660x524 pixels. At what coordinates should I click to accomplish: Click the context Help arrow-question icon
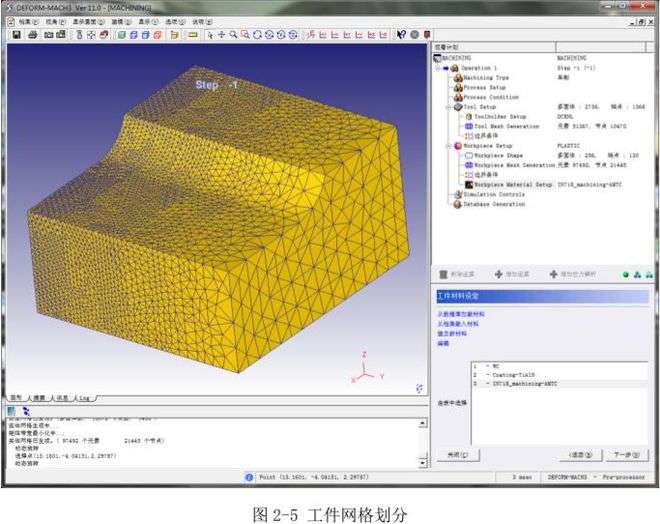[x=401, y=35]
